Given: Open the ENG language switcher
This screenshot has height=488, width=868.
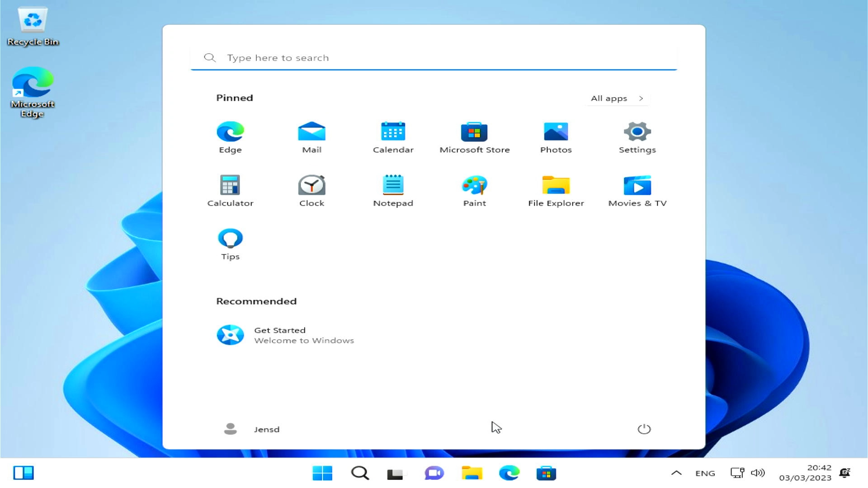Looking at the screenshot, I should (705, 473).
